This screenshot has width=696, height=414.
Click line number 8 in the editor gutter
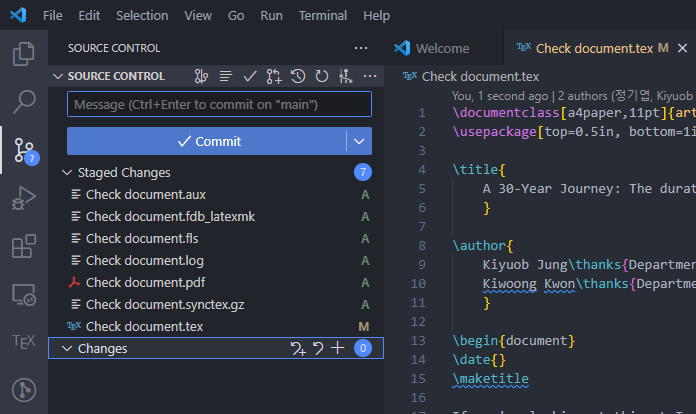[x=422, y=245]
